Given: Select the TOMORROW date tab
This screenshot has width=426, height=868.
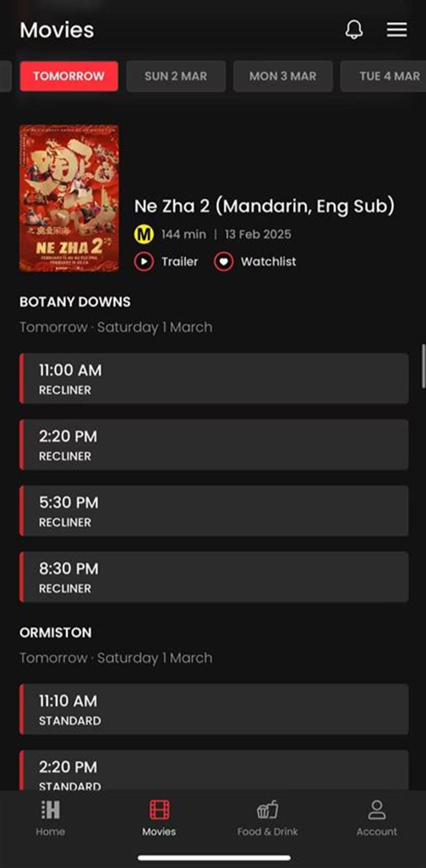Looking at the screenshot, I should 69,76.
